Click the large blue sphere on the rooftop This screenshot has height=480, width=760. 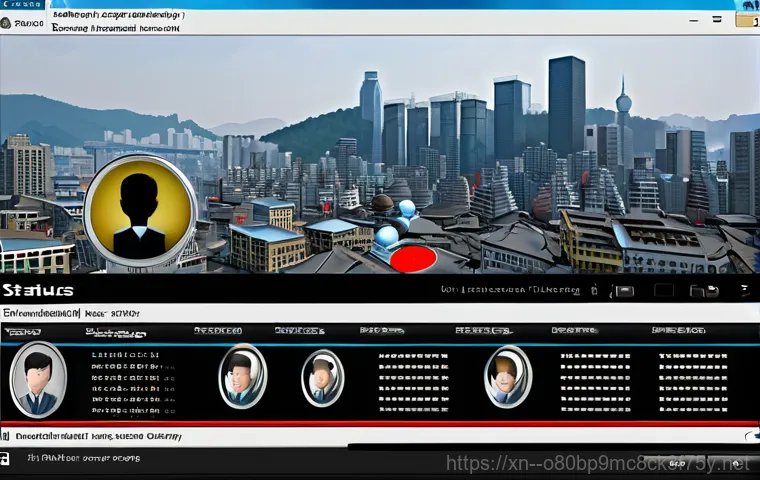pyautogui.click(x=387, y=236)
